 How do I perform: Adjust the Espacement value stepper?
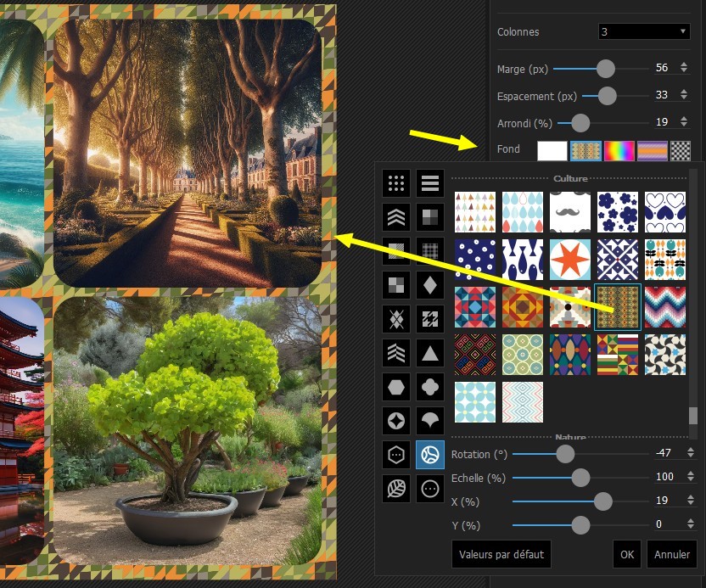(x=684, y=94)
